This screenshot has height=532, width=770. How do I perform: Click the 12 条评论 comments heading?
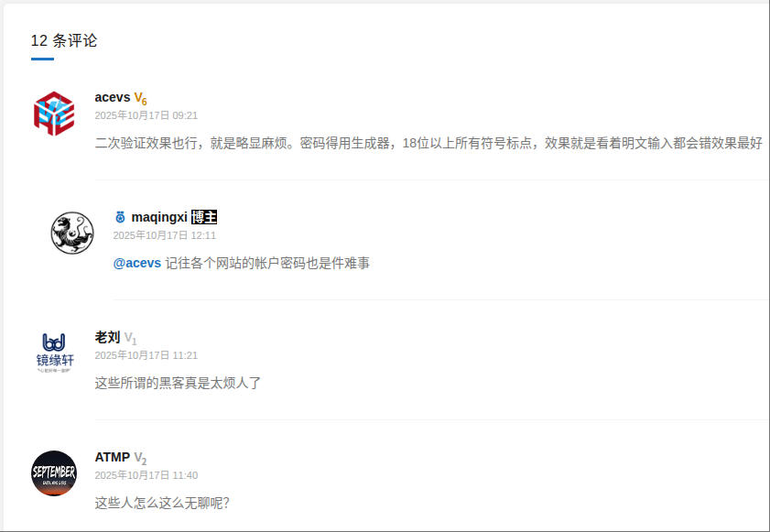(64, 41)
